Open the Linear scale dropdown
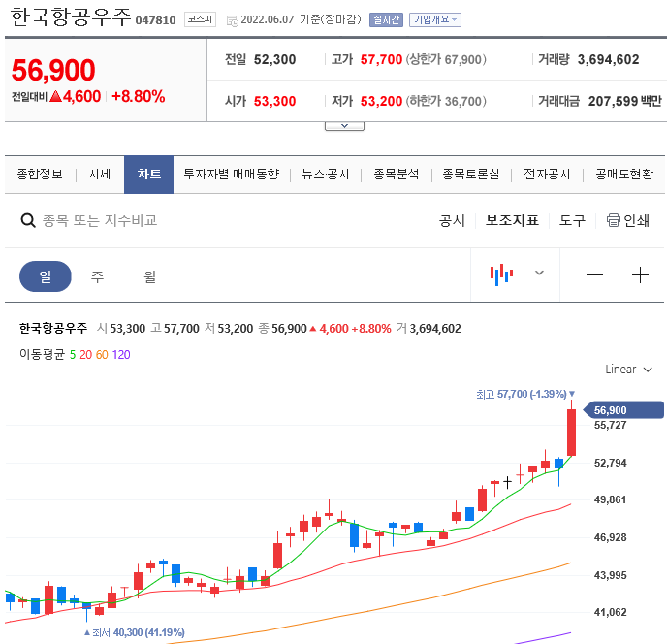667x644 pixels. click(628, 369)
